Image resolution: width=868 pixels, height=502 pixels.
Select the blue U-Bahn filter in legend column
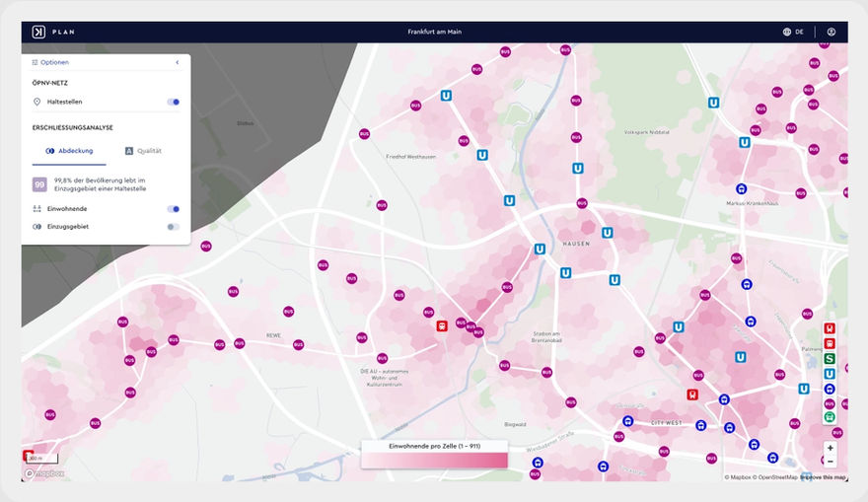point(830,374)
